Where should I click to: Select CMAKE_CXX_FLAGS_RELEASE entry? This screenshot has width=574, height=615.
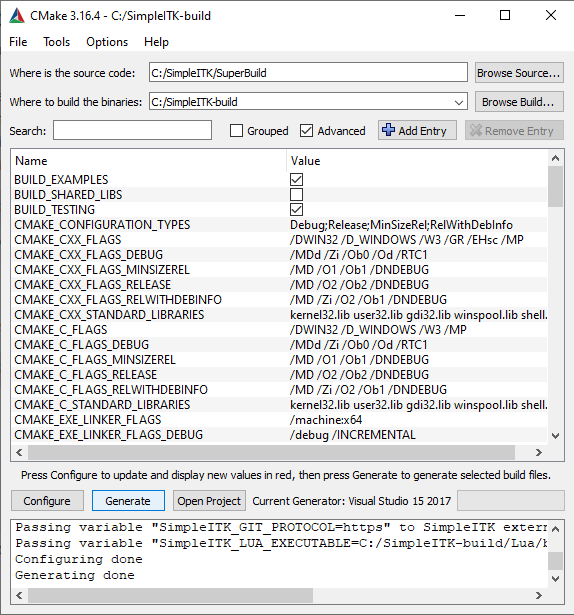coord(93,285)
